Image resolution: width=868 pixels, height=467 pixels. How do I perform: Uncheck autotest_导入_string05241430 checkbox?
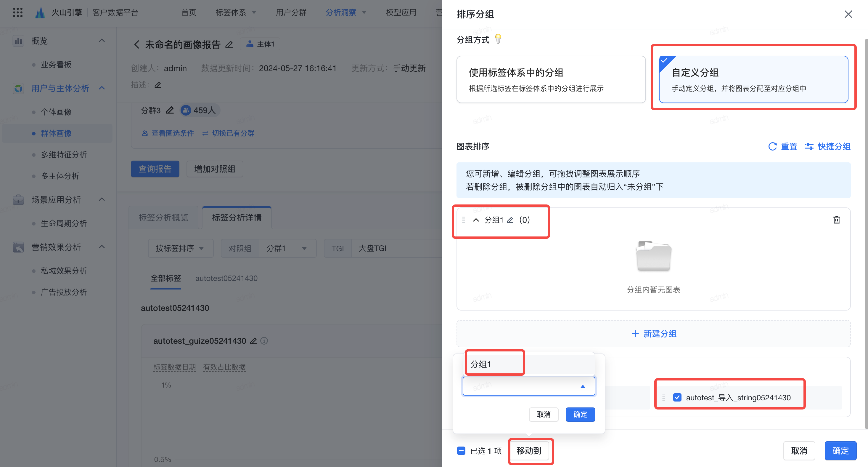(x=677, y=397)
